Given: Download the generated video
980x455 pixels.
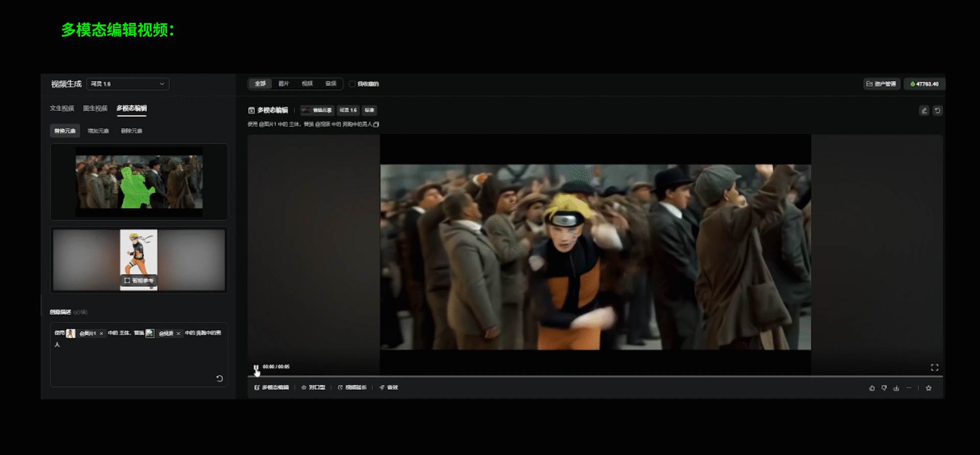Looking at the screenshot, I should coord(896,388).
